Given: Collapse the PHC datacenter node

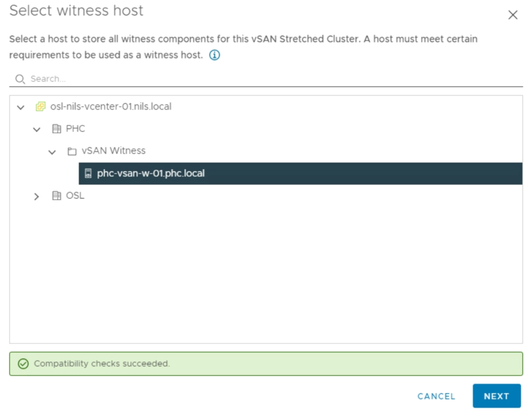Looking at the screenshot, I should tap(37, 130).
